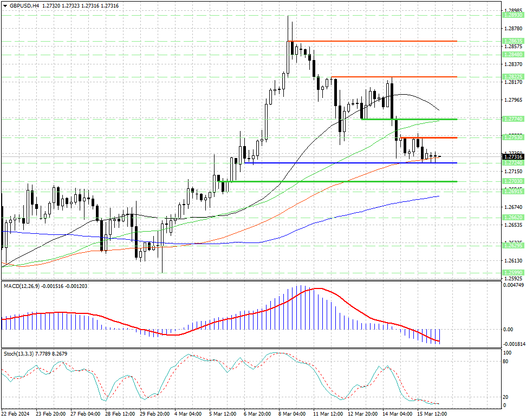Click the Stochastic 80 level label

(506, 362)
